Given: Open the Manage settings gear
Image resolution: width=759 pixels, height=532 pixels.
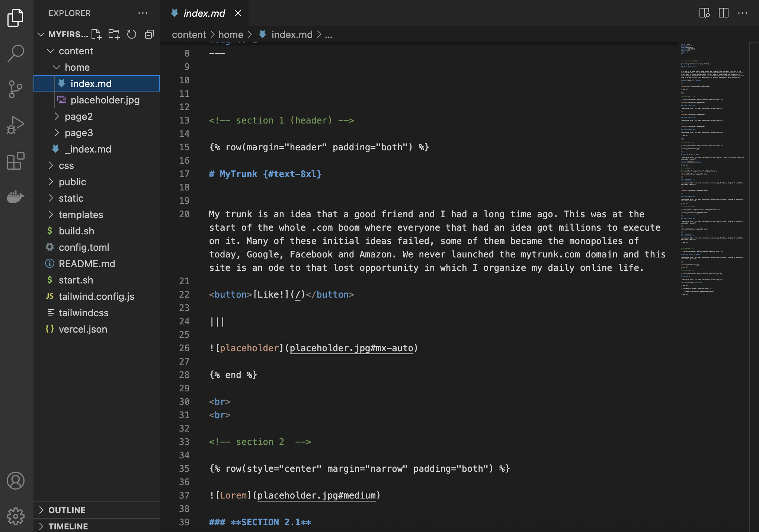Looking at the screenshot, I should [x=16, y=516].
